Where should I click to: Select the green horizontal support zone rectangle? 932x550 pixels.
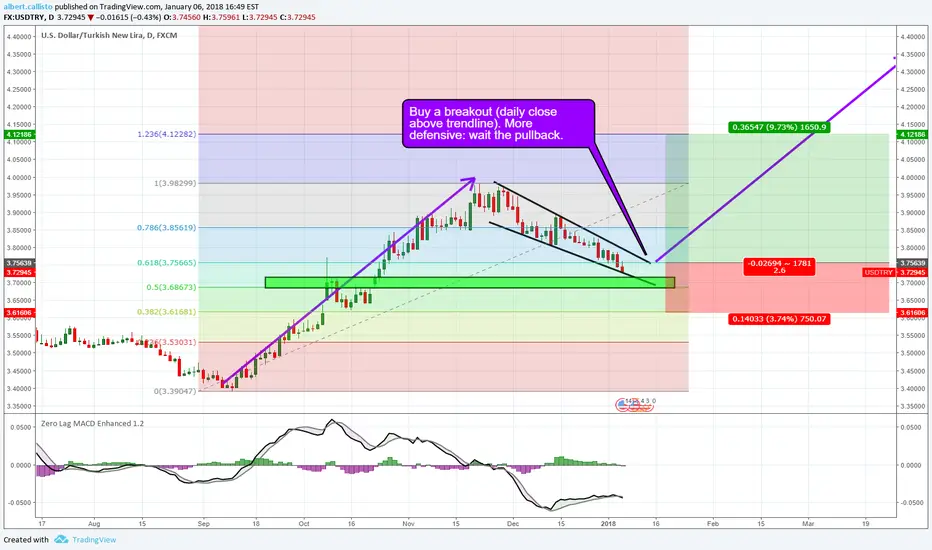point(470,283)
